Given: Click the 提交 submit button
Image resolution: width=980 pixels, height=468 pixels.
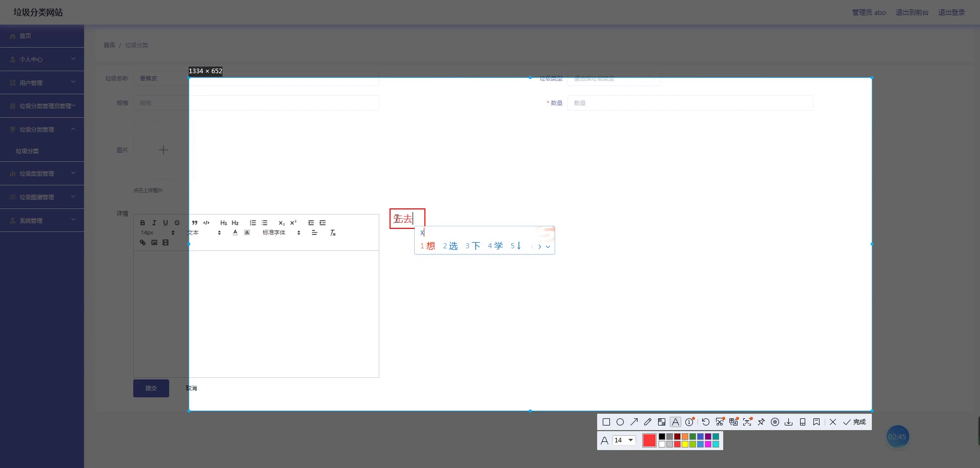Looking at the screenshot, I should coord(151,388).
